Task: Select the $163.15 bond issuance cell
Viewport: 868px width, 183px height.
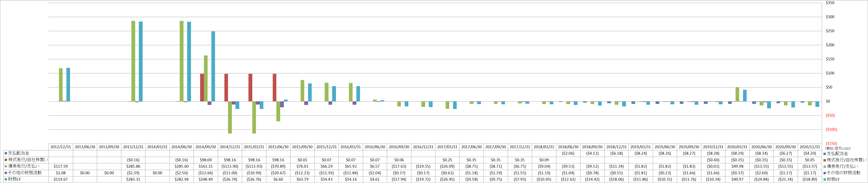Action: coord(205,166)
